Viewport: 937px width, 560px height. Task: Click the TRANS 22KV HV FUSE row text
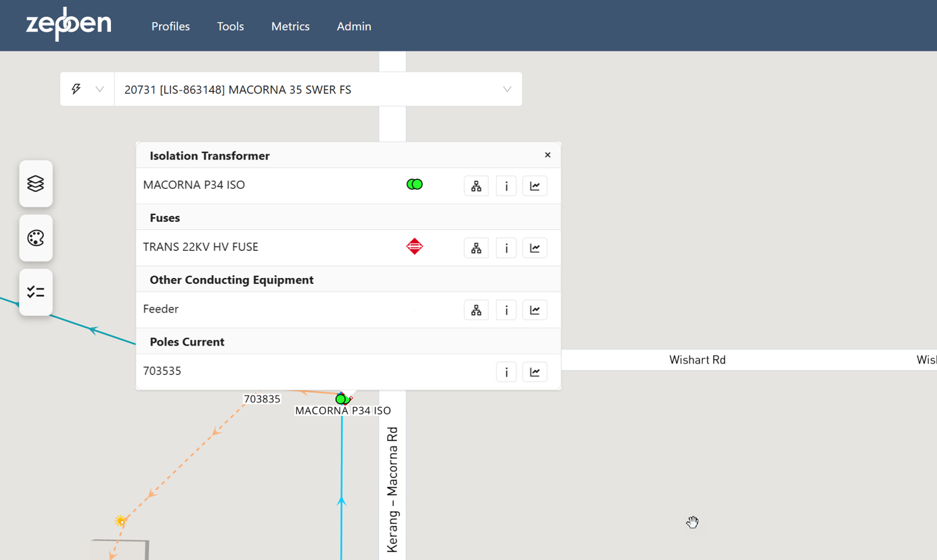coord(201,247)
